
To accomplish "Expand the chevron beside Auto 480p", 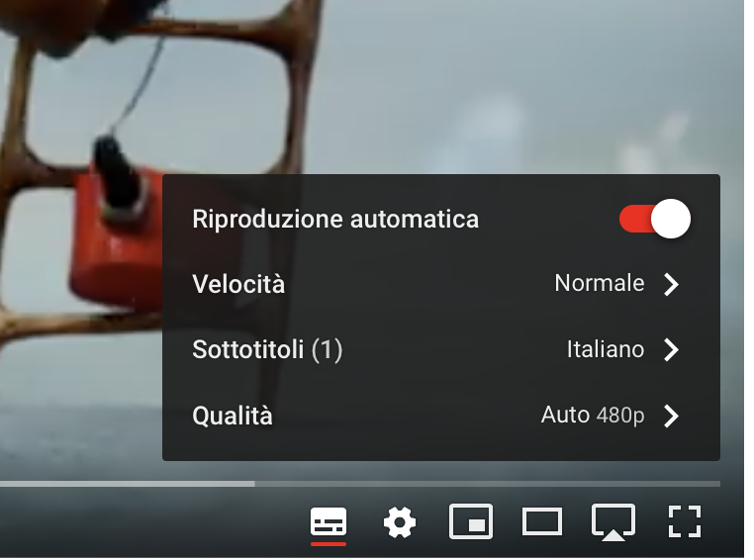I will [x=671, y=416].
